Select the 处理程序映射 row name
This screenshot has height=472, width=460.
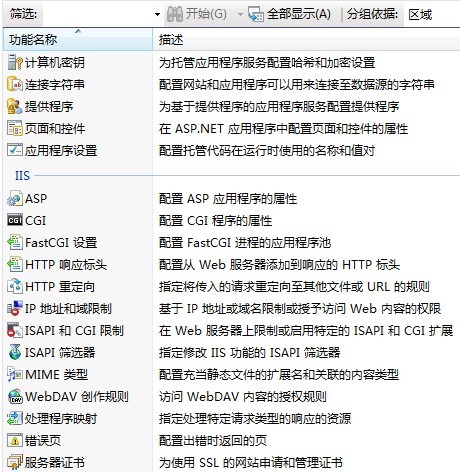tap(61, 419)
